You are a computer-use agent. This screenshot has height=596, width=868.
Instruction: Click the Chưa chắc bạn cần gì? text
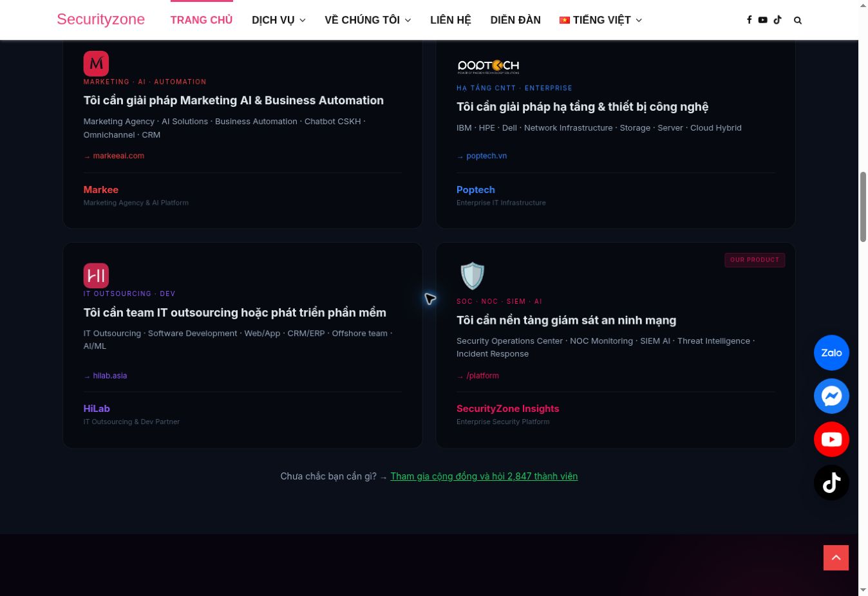coord(328,476)
